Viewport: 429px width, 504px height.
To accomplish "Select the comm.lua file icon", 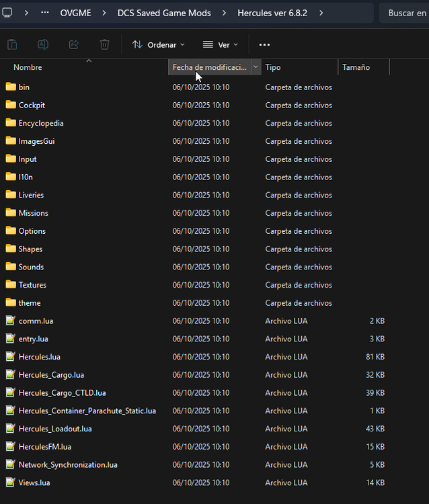I will (x=11, y=321).
